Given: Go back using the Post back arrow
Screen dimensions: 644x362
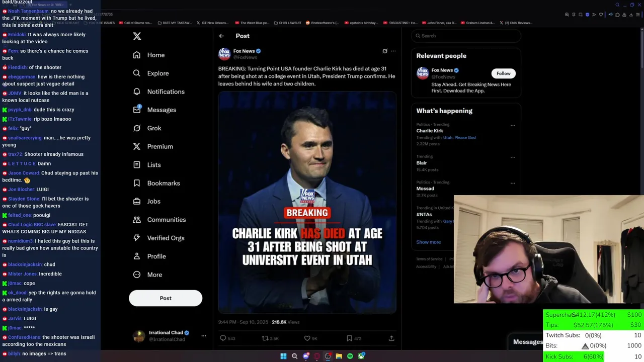Looking at the screenshot, I should pos(221,36).
